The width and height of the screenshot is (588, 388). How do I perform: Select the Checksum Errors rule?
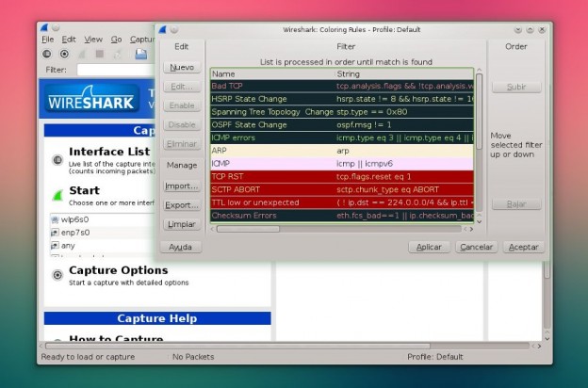[342, 216]
